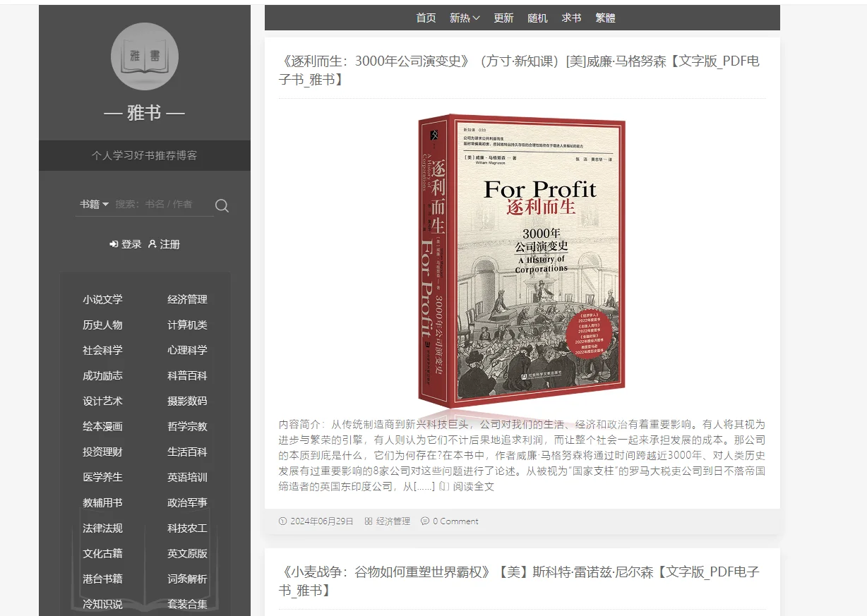The width and height of the screenshot is (867, 616).
Task: Click the 2024年06月29日 post date
Action: 321,521
